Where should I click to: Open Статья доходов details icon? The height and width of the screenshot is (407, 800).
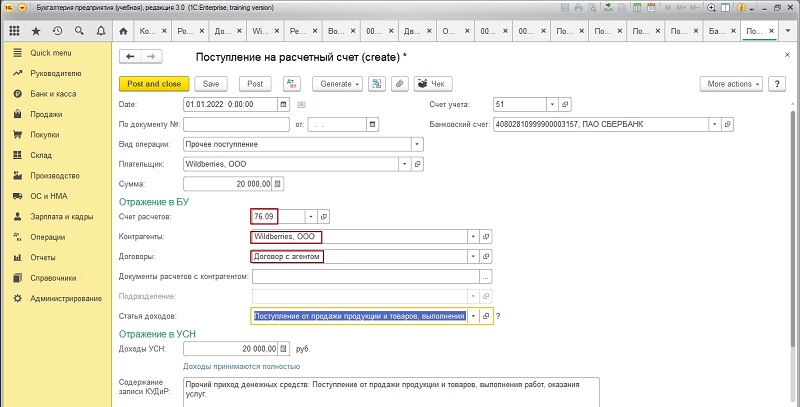[487, 316]
